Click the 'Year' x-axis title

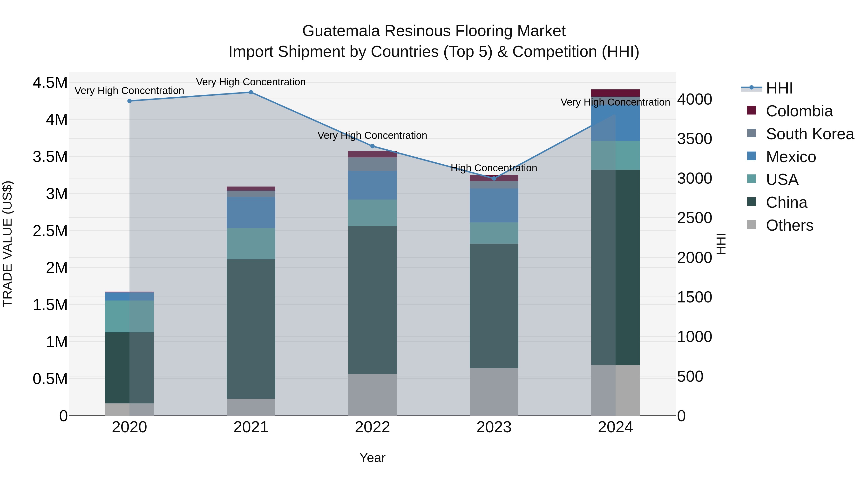pos(372,458)
